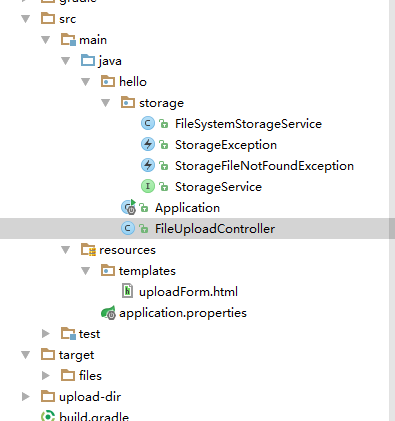Screen dimensions: 395x421
Task: Select the storage package label
Action: pyautogui.click(x=161, y=103)
